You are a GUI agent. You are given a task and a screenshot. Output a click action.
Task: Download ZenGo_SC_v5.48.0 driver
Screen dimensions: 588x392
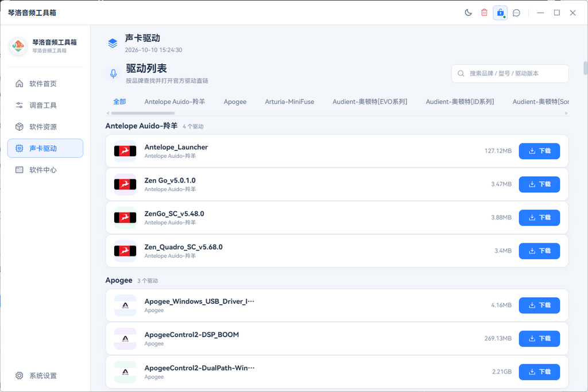[539, 218]
